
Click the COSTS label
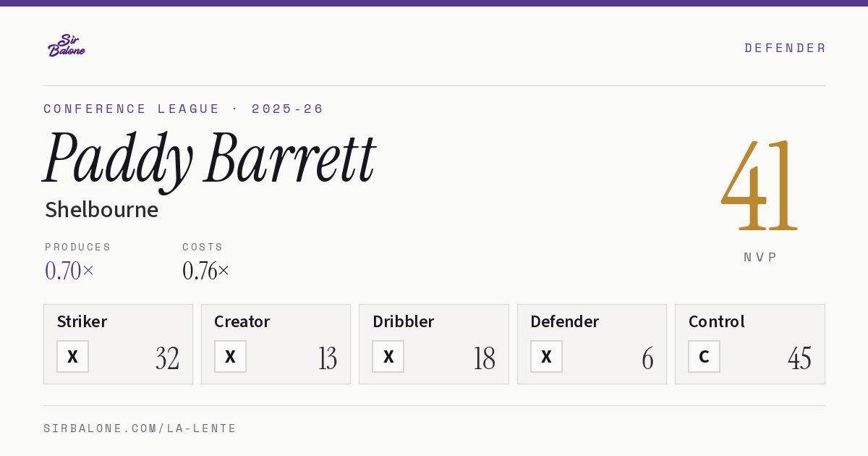tap(203, 247)
